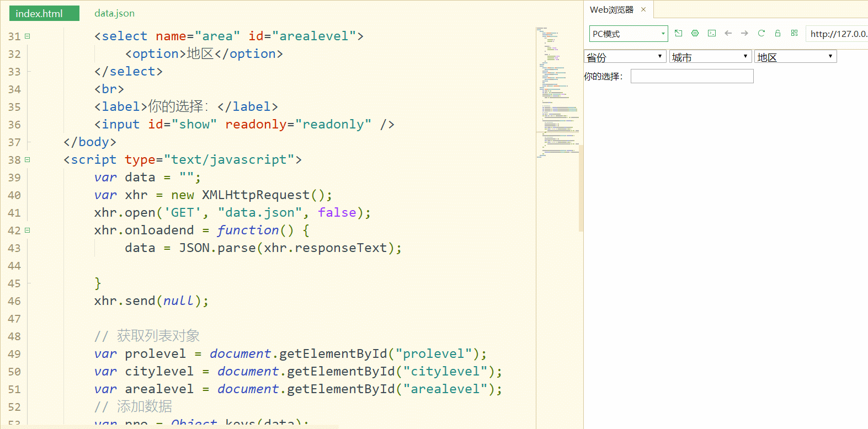
Task: Click the editor vertical scrollbar thumb
Action: [581, 187]
